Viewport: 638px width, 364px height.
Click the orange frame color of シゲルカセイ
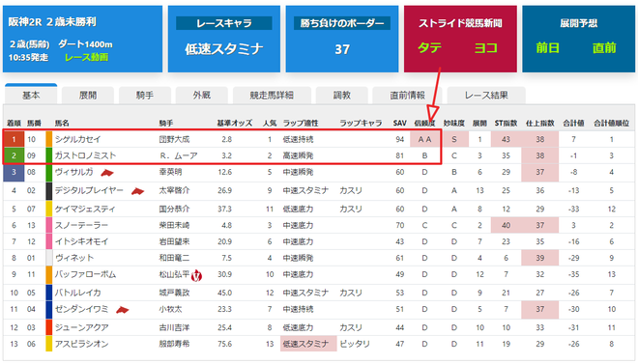click(49, 139)
